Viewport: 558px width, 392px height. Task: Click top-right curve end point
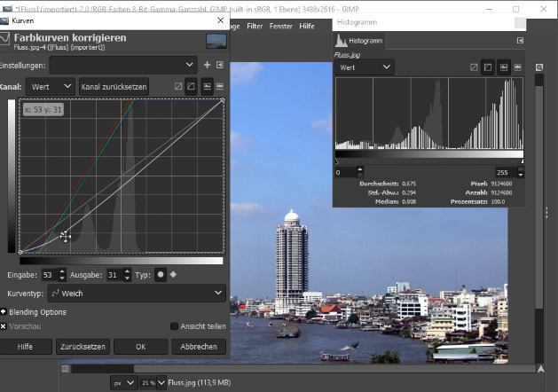[x=223, y=101]
